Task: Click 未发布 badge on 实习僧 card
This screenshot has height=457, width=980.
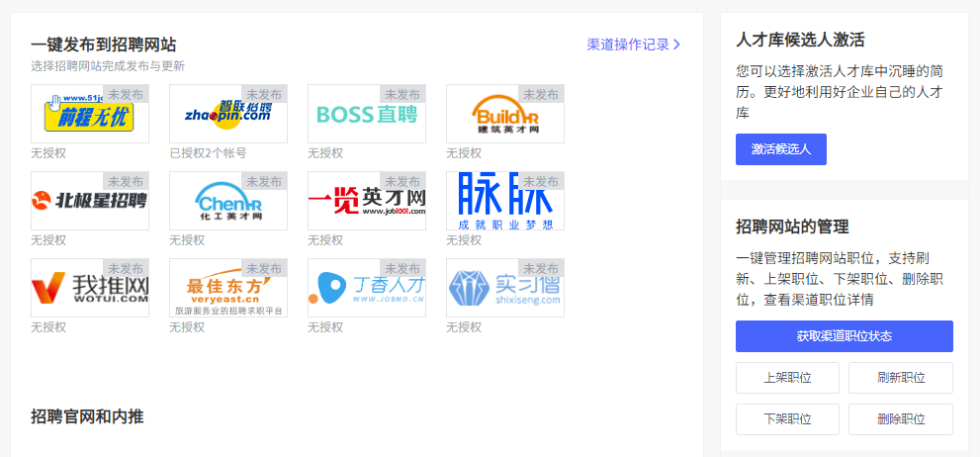Action: click(x=541, y=268)
